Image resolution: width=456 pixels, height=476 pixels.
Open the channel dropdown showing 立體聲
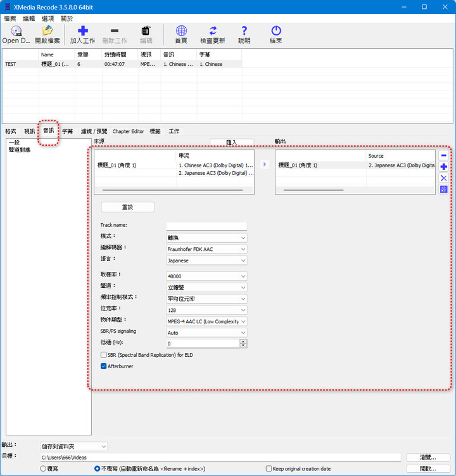(x=206, y=287)
